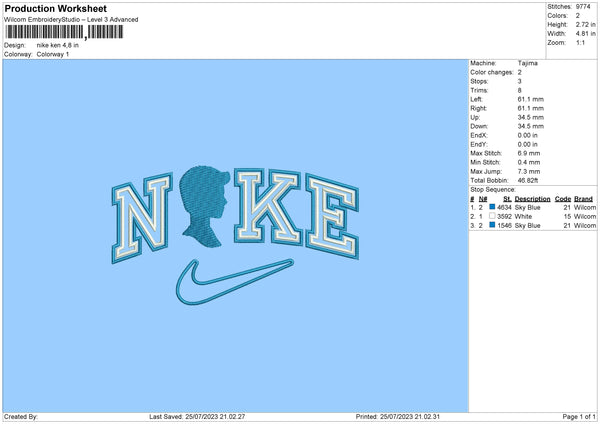Click the Sky Blue swatch beside 1546
This screenshot has width=600, height=424.
coord(492,225)
